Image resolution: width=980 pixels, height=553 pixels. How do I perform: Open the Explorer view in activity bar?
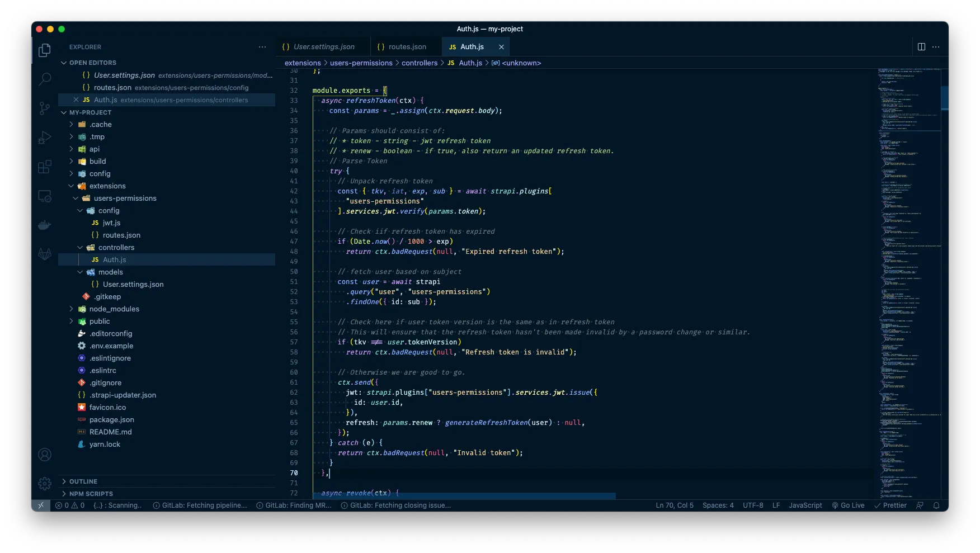tap(45, 50)
